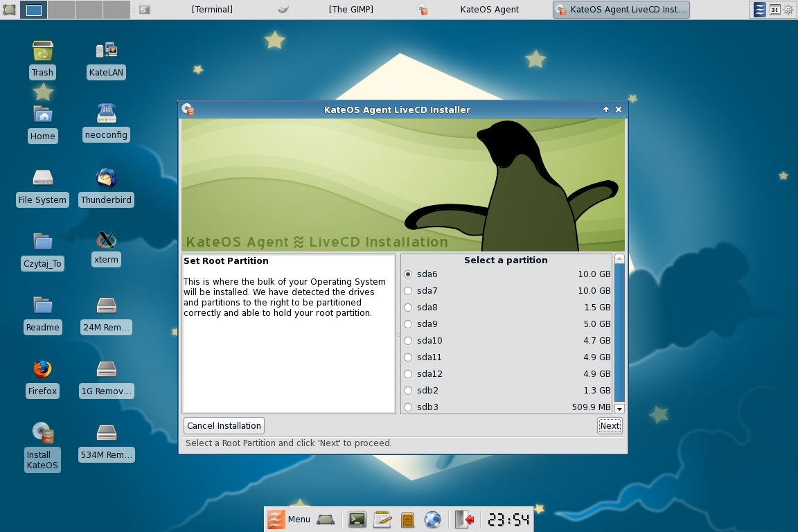Launch Thunderbird from the desktop
Screen dimensions: 798x532
pos(107,178)
